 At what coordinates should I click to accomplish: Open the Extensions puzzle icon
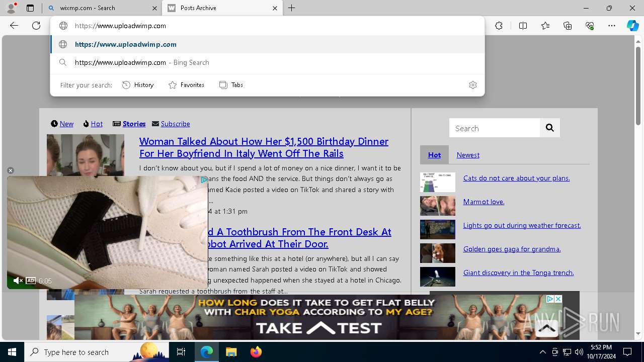[499, 26]
